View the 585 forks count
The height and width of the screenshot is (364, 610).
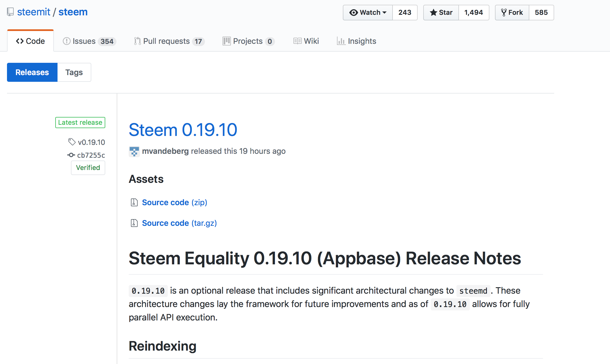click(x=541, y=13)
